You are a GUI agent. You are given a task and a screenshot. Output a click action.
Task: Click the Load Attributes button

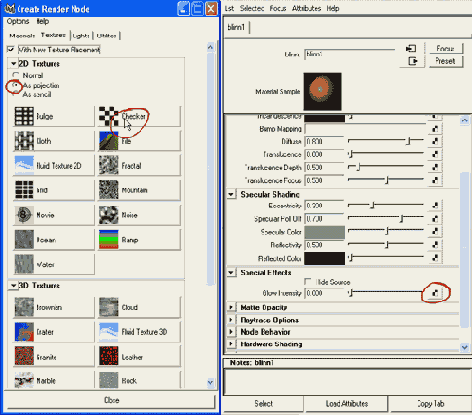(347, 404)
